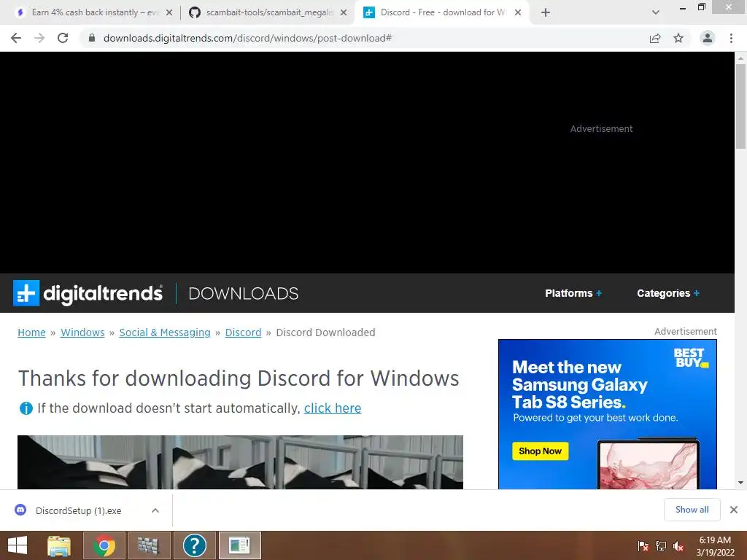The image size is (747, 560).
Task: Open the Chrome profile avatar
Action: 708,38
